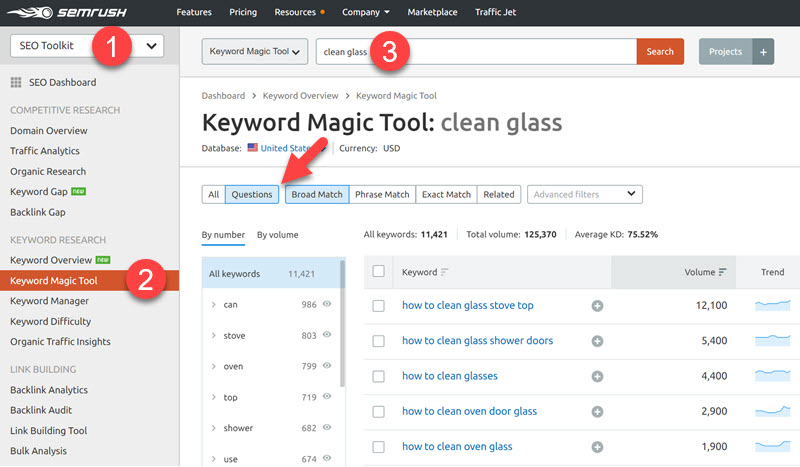Click plus icon next to Projects button
Viewport: 800px width, 467px height.
pos(762,51)
